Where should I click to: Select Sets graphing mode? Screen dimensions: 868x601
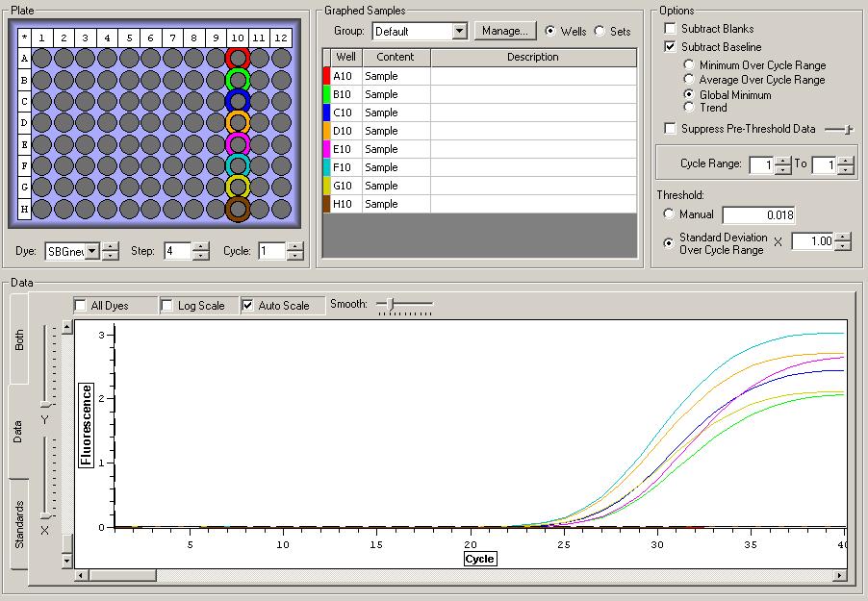coord(600,31)
